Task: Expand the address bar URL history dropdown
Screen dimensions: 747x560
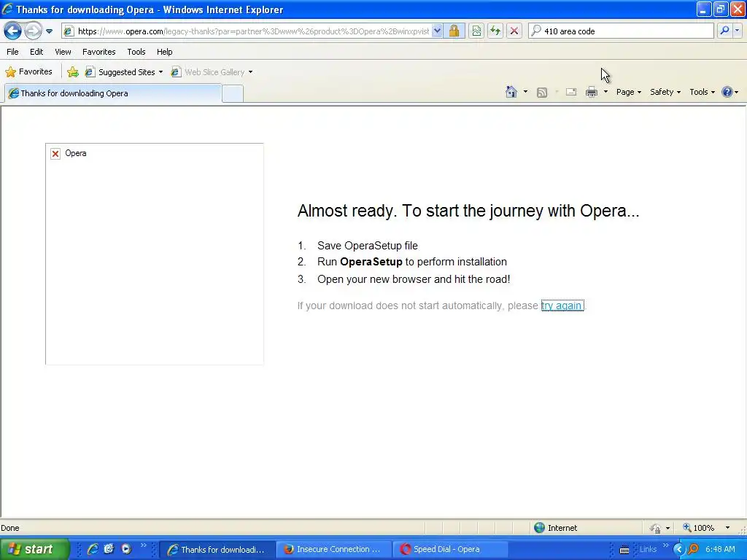Action: point(437,31)
